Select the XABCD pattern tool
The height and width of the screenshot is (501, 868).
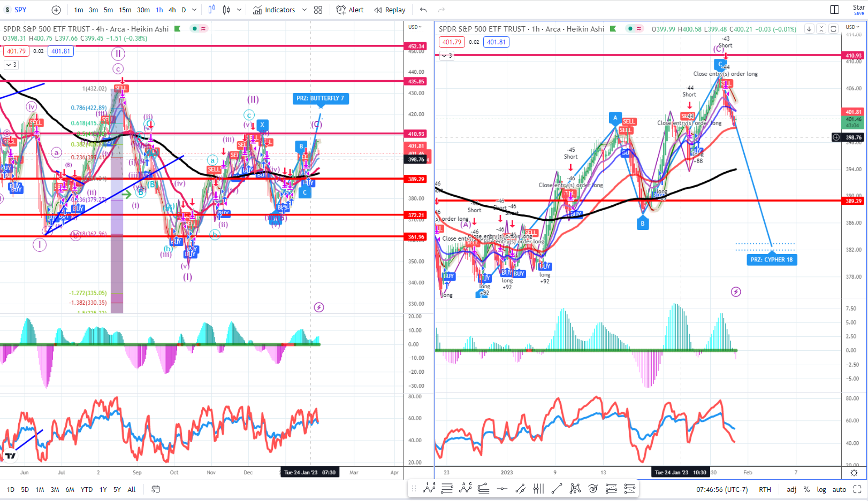pos(575,488)
